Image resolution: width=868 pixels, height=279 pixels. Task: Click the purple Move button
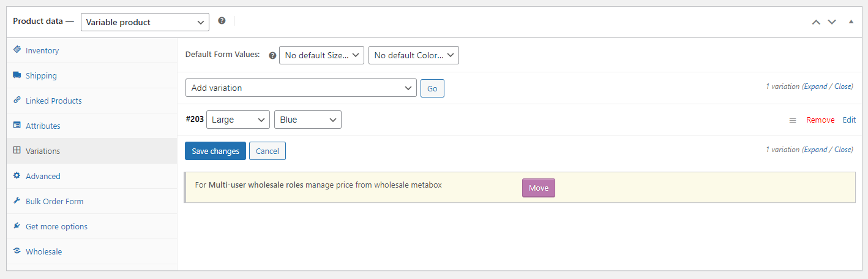tap(539, 188)
